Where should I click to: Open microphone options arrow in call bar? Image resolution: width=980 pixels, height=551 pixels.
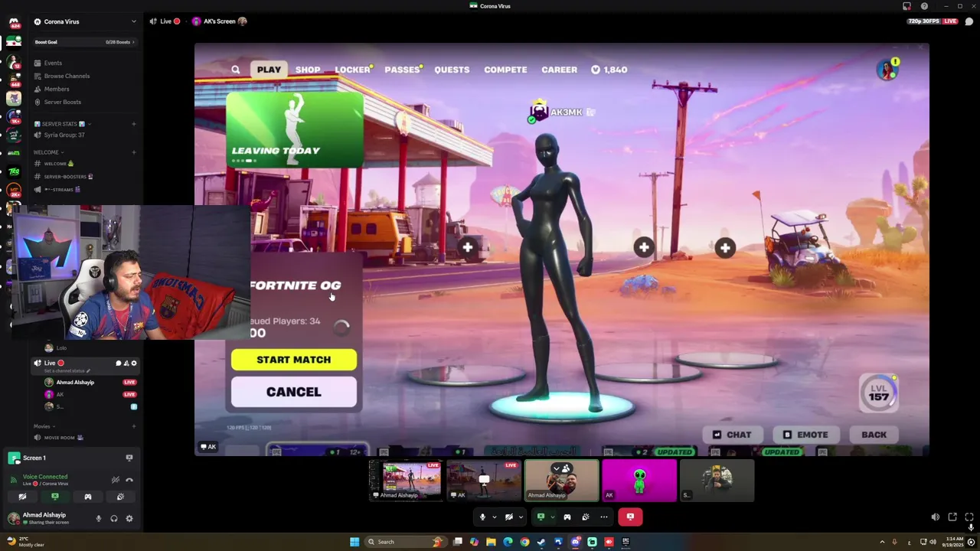(494, 517)
